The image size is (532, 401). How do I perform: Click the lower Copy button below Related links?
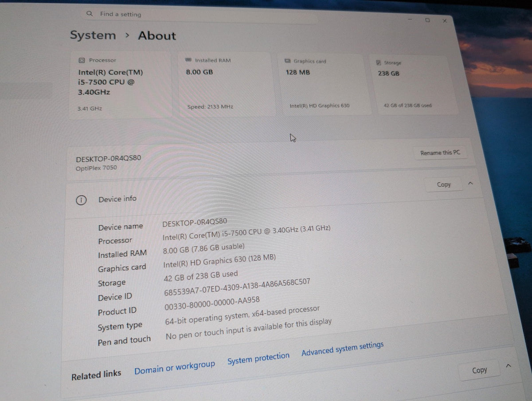point(479,370)
